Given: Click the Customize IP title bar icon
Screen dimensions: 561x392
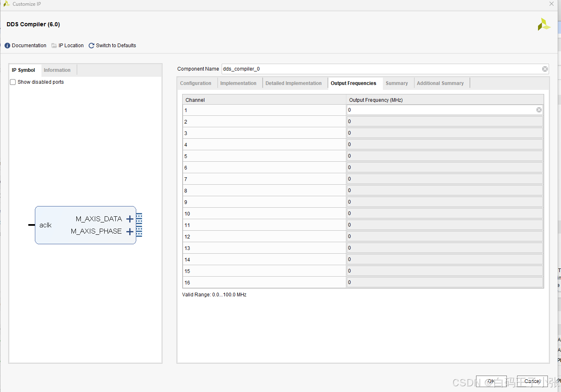Looking at the screenshot, I should click(x=7, y=4).
